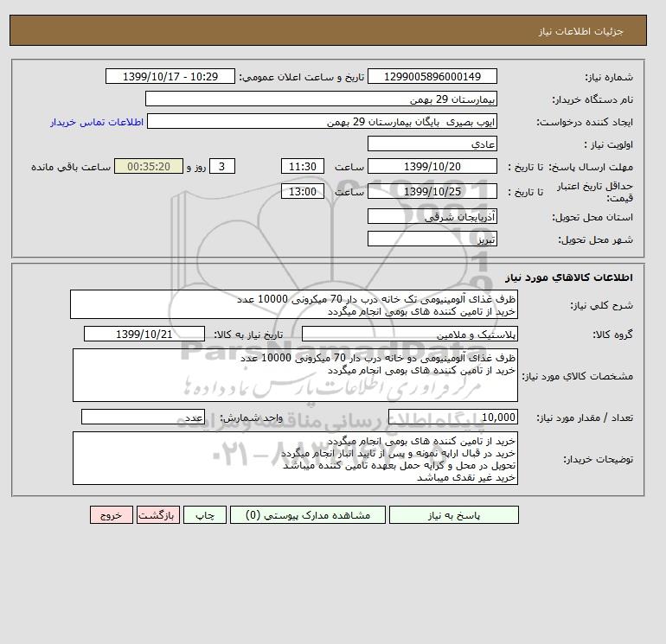Click the validity time field 13:00
Screen dimensions: 666x644
pyautogui.click(x=303, y=191)
